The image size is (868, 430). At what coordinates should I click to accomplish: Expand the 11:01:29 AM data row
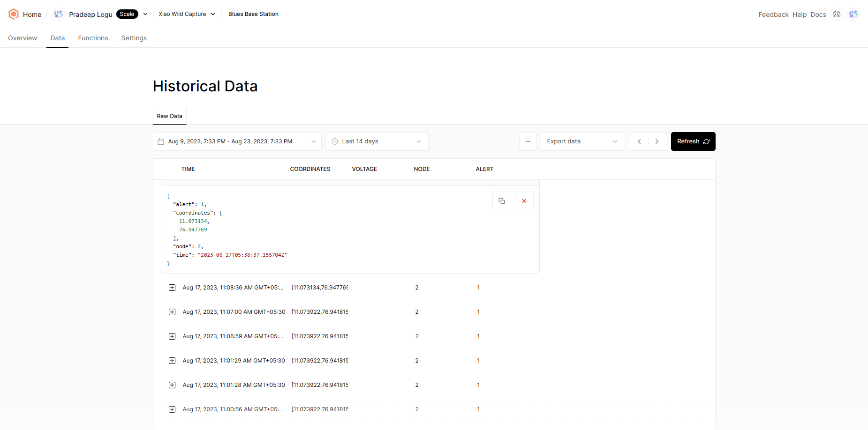[x=172, y=361]
